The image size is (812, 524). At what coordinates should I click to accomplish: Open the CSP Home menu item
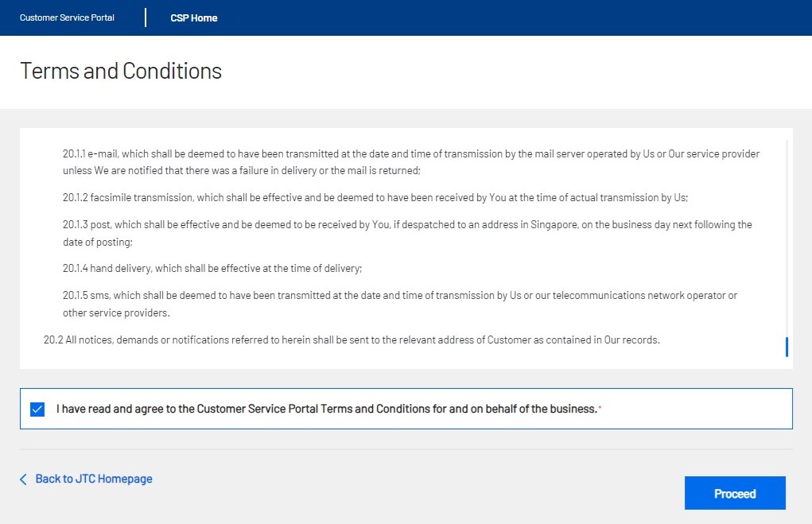coord(194,18)
